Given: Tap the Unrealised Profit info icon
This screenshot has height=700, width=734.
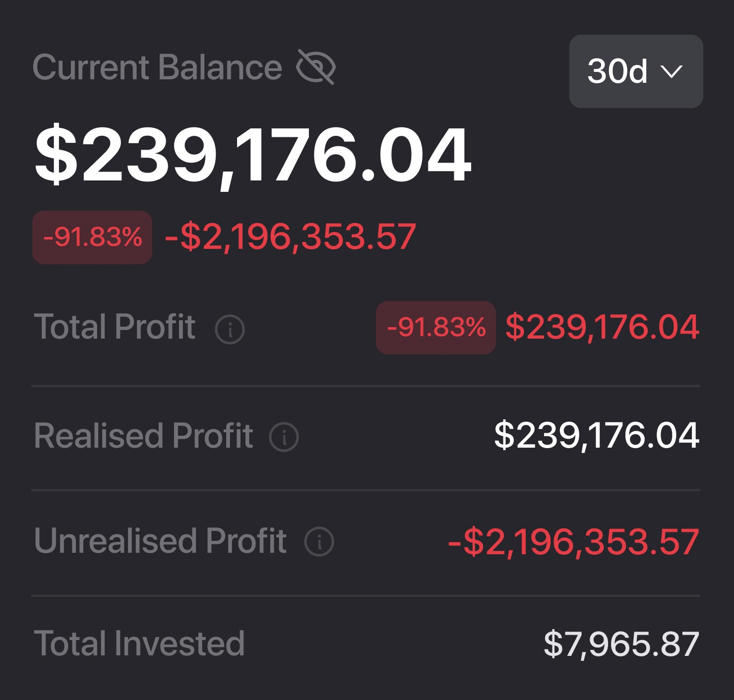Looking at the screenshot, I should (319, 541).
